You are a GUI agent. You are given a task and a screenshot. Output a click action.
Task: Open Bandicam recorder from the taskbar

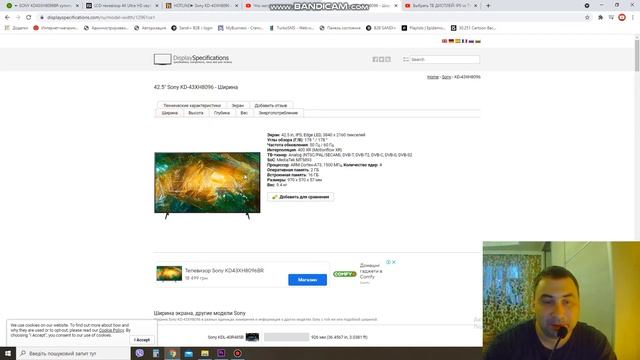(x=238, y=353)
